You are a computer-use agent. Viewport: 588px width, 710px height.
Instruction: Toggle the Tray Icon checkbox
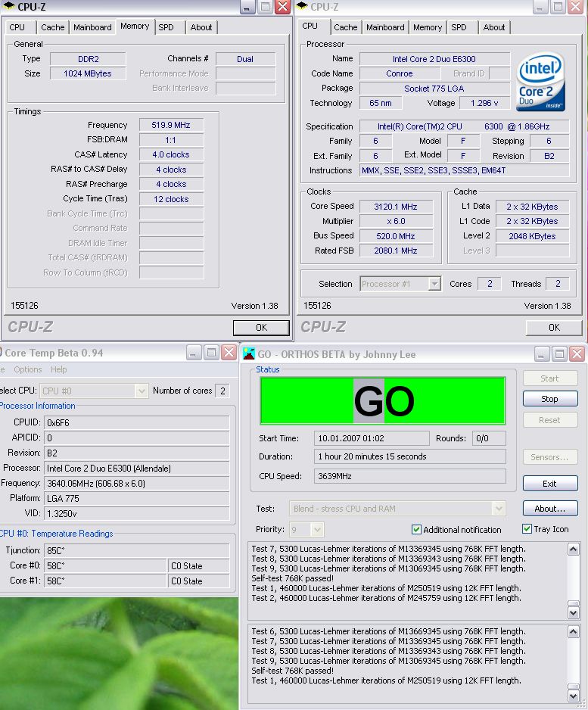click(x=527, y=529)
